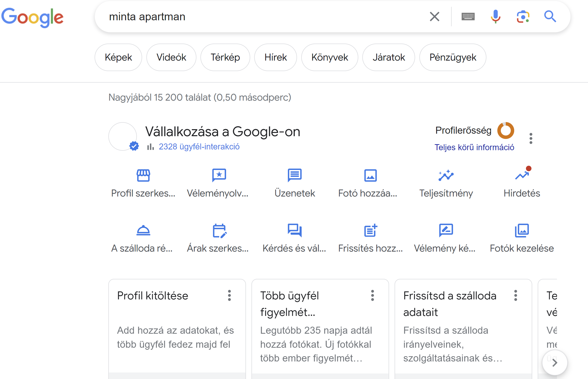The width and height of the screenshot is (588, 379).
Task: Click the Profilerősség progress ring
Action: pos(505,130)
